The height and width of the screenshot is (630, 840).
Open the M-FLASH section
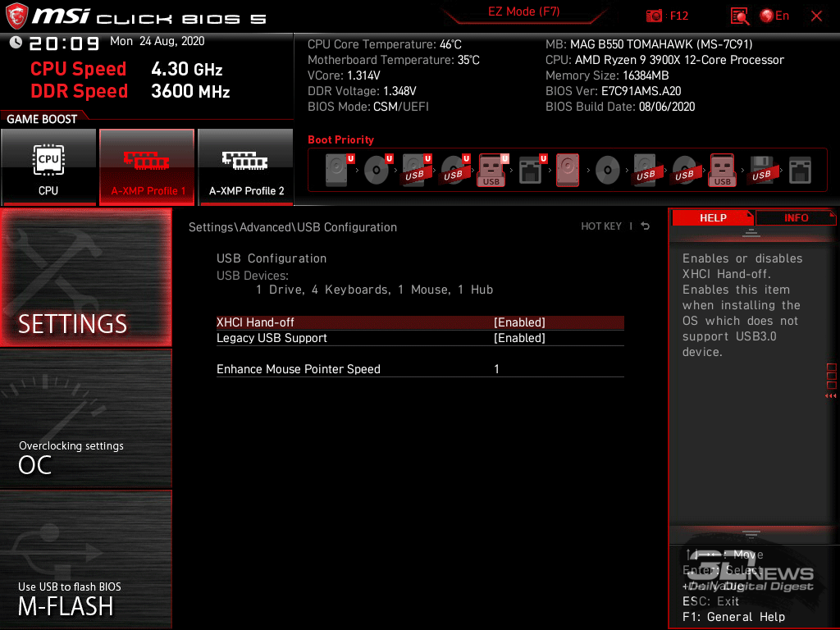pyautogui.click(x=85, y=559)
